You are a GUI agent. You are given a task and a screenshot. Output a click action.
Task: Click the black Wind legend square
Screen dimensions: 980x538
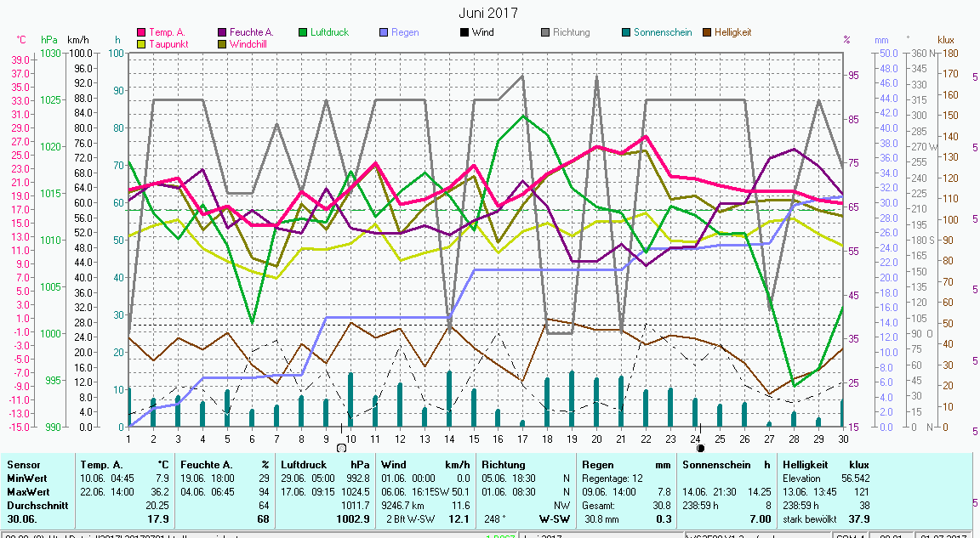(x=464, y=33)
